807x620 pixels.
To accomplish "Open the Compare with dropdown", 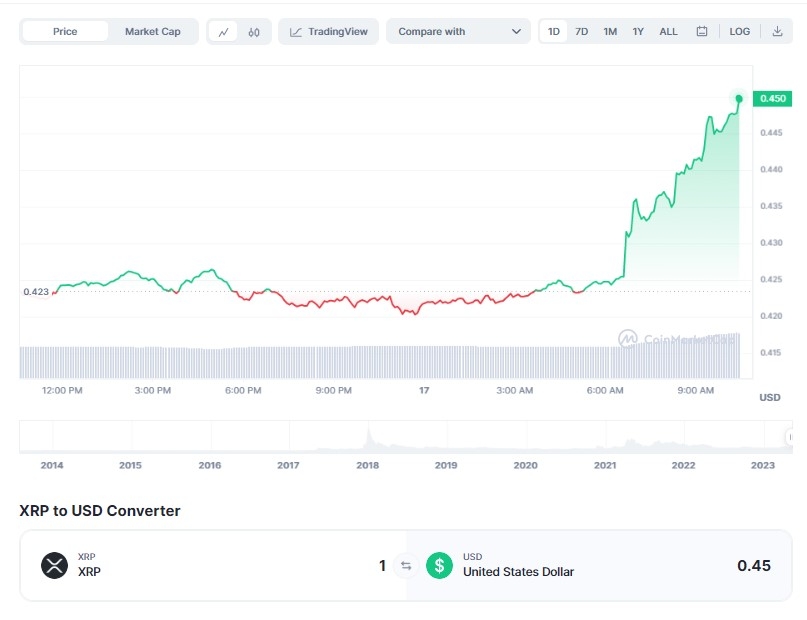I will point(458,31).
